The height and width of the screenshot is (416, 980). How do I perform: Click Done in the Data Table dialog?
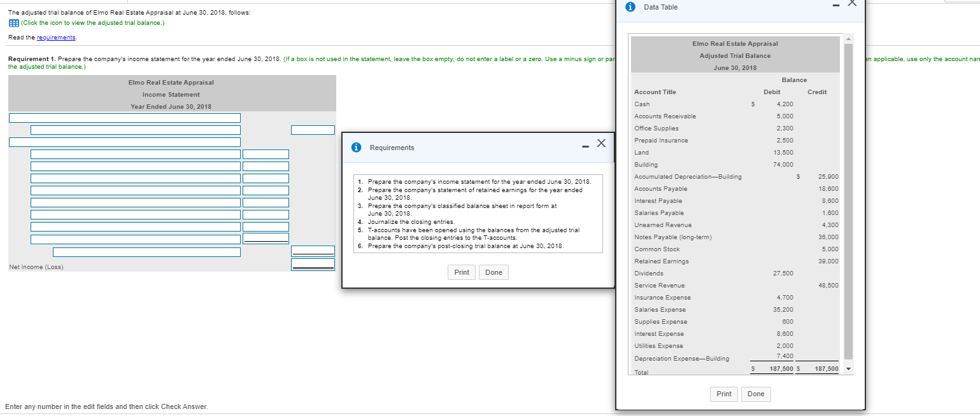[756, 394]
